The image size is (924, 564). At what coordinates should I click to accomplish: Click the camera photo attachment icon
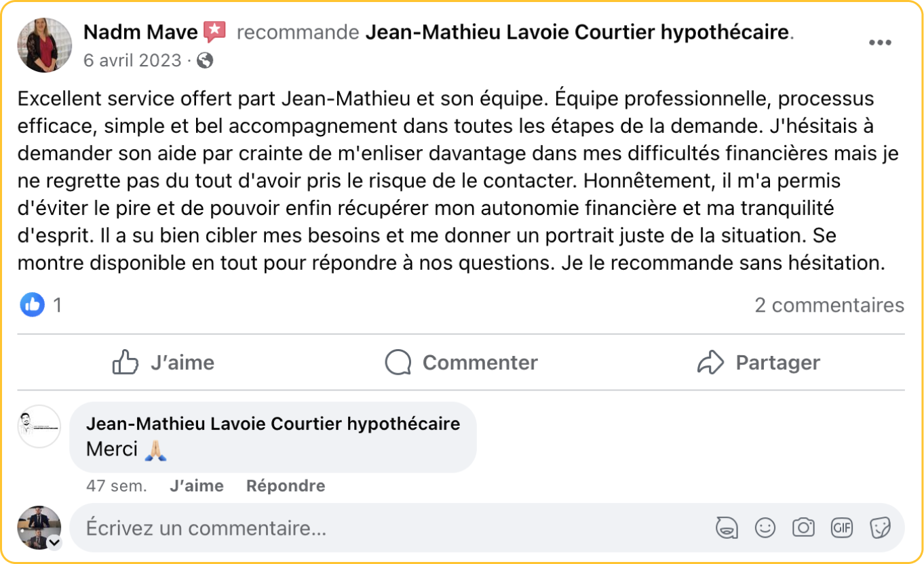803,528
